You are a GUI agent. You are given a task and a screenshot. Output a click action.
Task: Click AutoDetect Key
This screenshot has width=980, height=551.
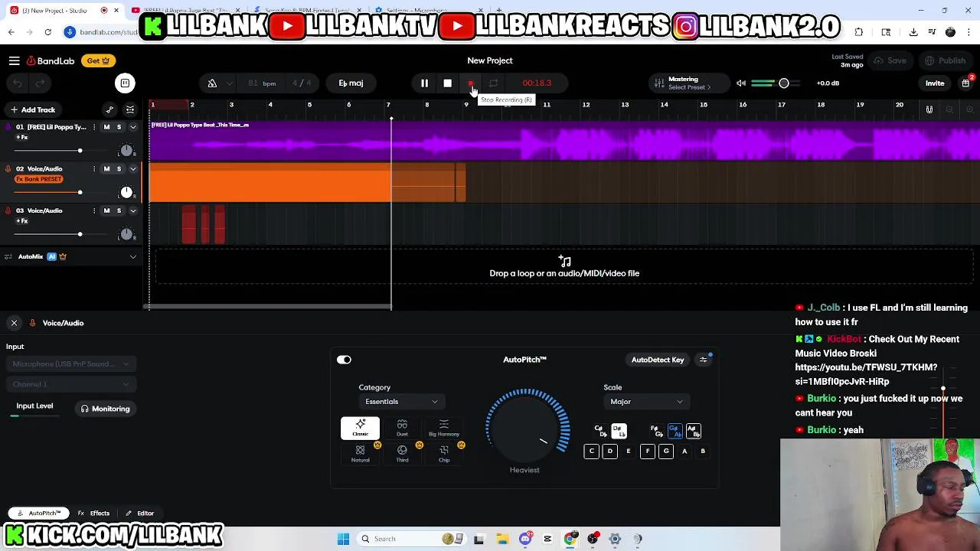coord(658,360)
